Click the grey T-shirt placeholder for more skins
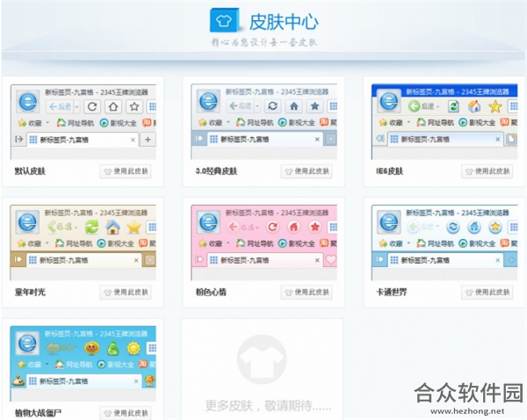Screen dimensions: 527x420 click(x=262, y=359)
